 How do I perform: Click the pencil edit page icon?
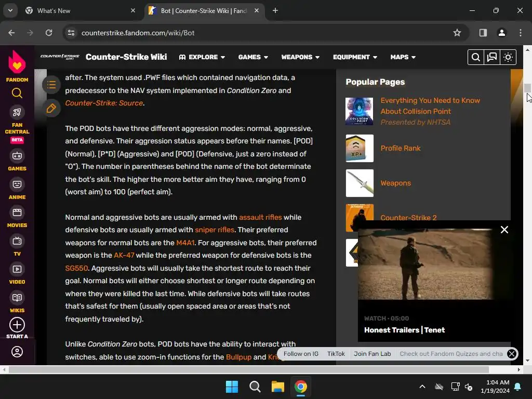[51, 108]
